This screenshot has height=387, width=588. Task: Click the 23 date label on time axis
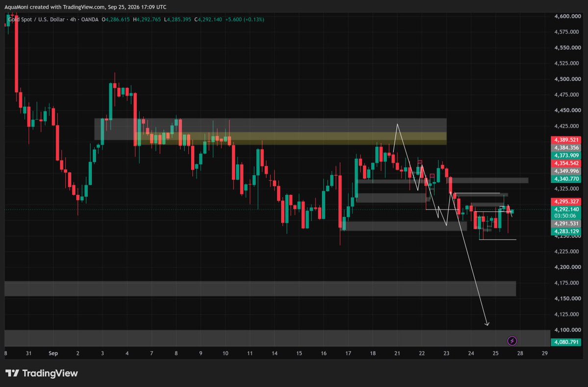point(446,353)
